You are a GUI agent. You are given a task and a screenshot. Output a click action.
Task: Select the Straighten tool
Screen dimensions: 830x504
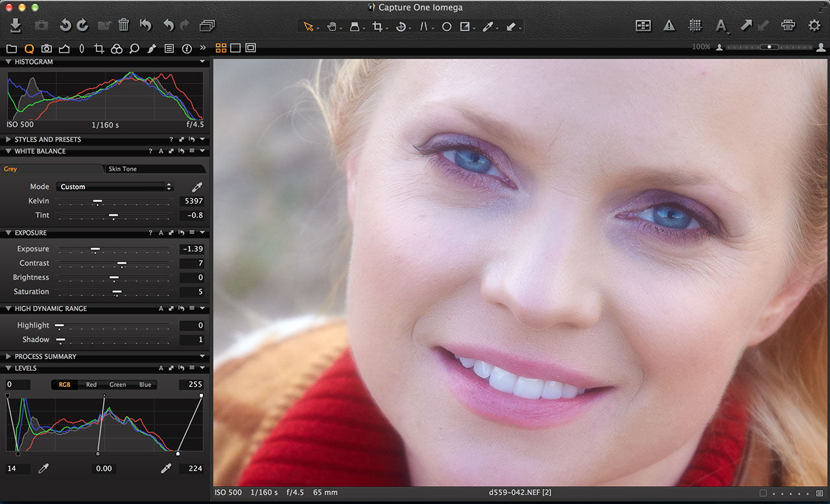(x=401, y=27)
